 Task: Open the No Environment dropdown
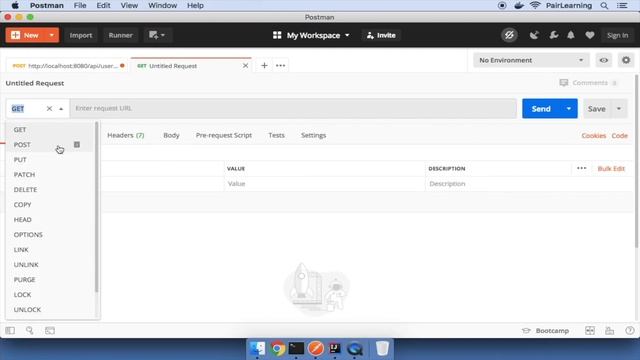(x=531, y=60)
